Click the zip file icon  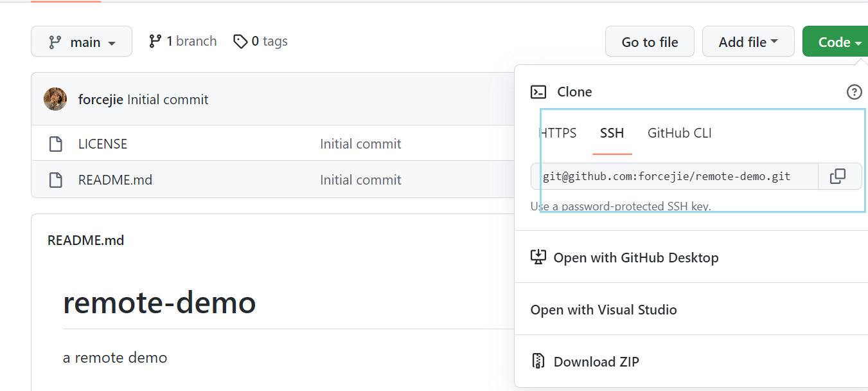coord(538,361)
